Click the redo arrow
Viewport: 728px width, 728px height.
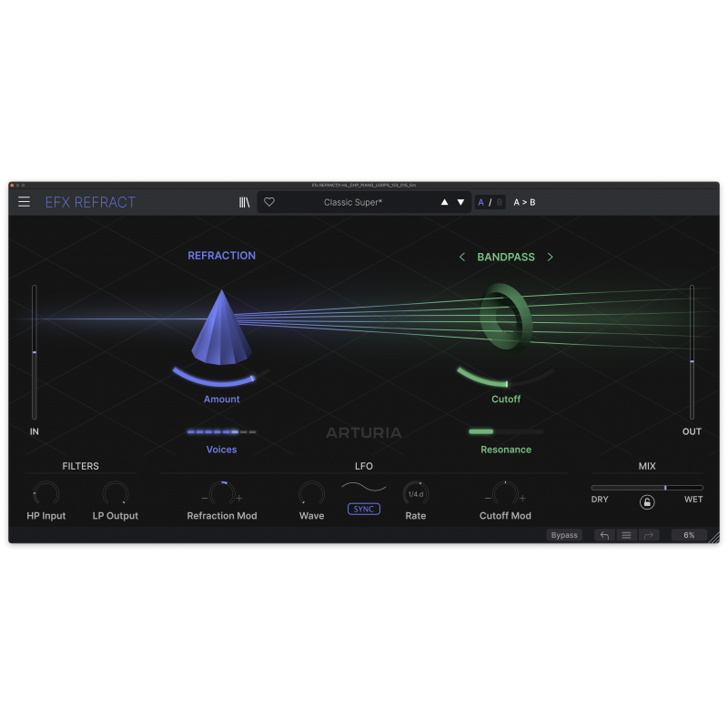(x=649, y=535)
